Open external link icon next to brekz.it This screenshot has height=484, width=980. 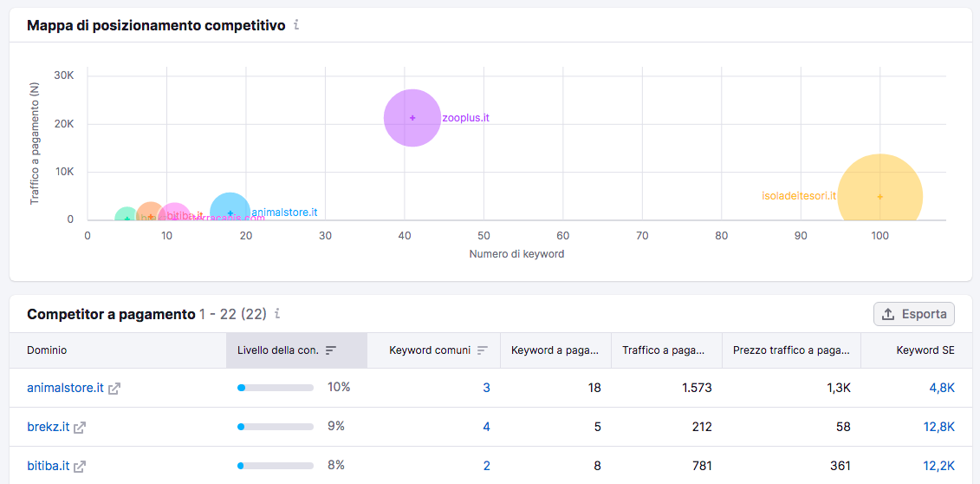coord(80,428)
